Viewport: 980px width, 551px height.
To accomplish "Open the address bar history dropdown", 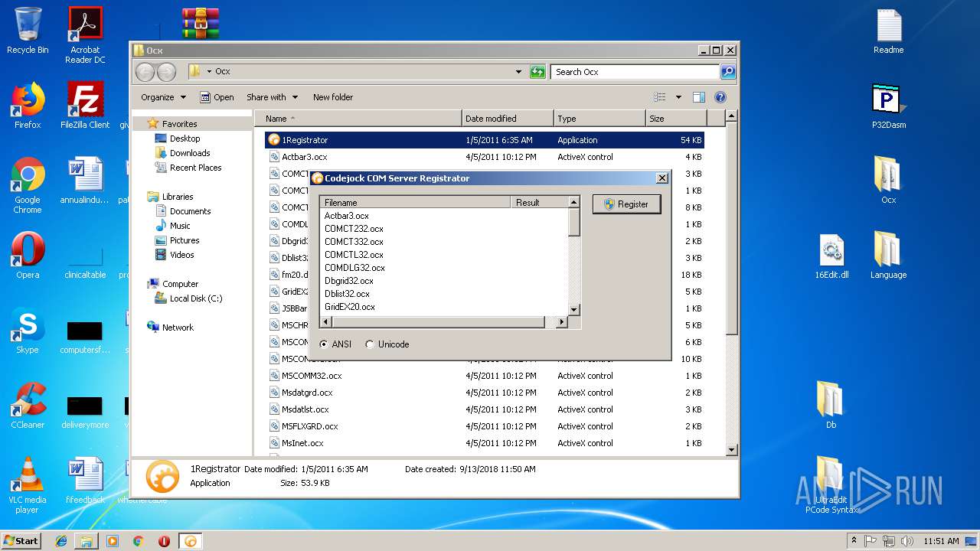I will tap(519, 72).
